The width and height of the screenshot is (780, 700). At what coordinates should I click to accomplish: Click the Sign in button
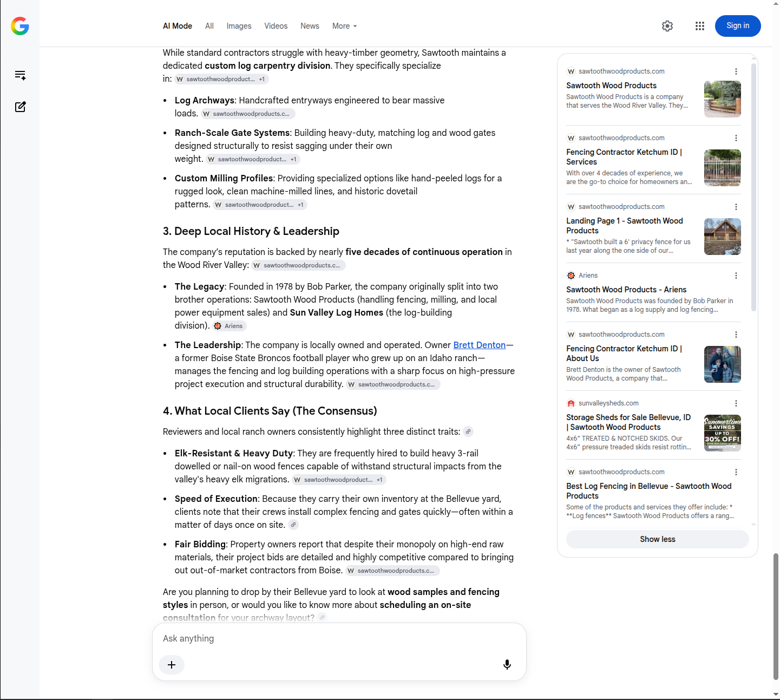tap(738, 26)
